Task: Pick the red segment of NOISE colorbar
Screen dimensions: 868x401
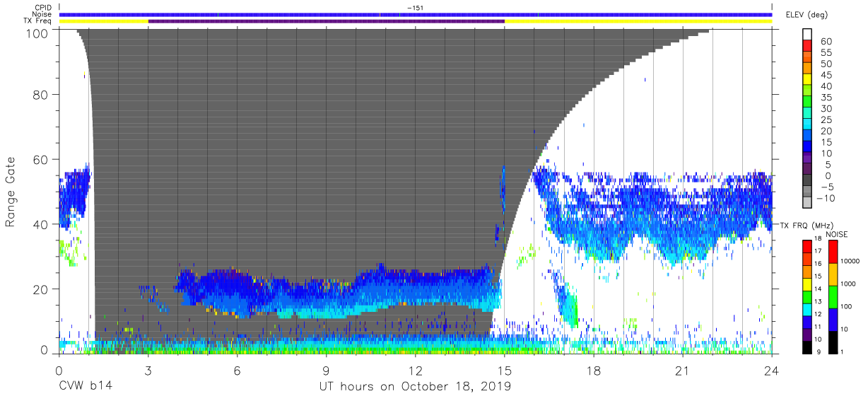Action: (x=833, y=252)
